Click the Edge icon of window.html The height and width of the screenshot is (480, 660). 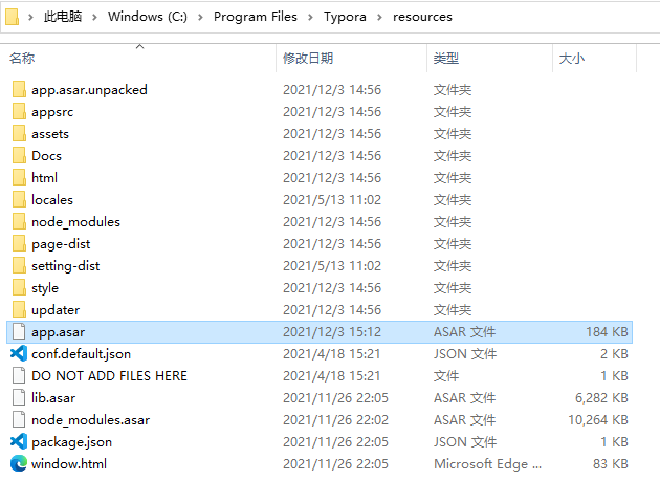click(19, 464)
